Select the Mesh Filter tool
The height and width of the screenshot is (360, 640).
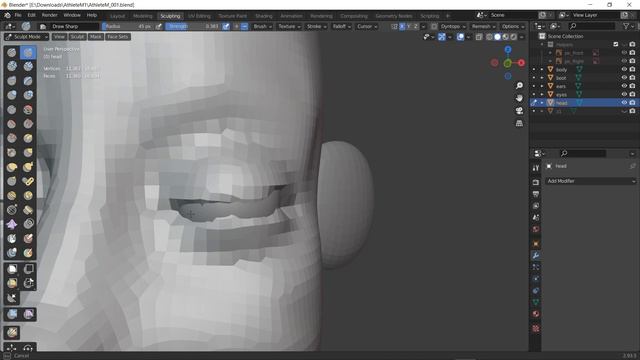[12, 314]
